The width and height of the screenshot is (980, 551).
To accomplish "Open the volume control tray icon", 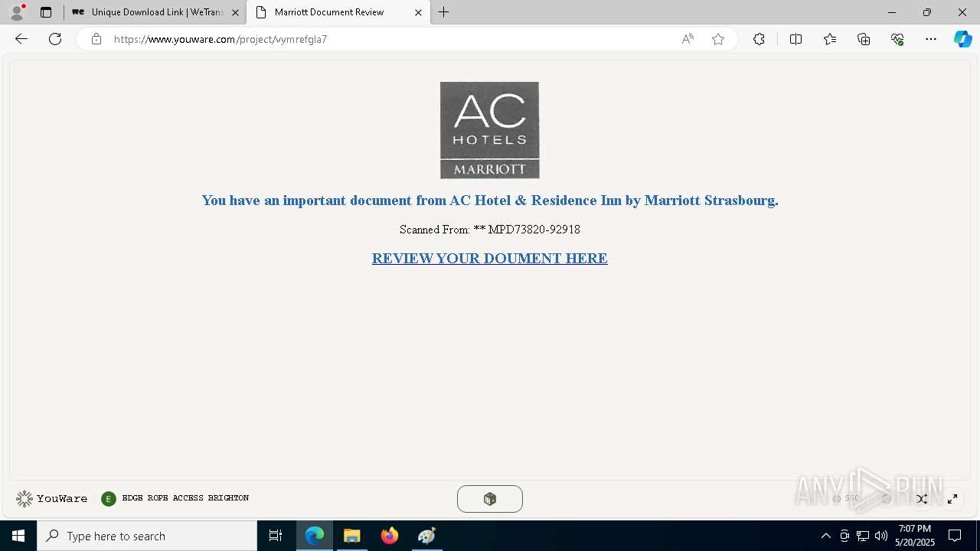I will 880,536.
